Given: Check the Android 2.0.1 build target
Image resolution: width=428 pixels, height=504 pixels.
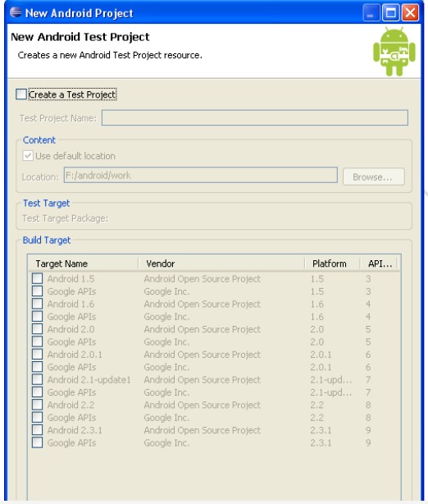Looking at the screenshot, I should [x=37, y=355].
